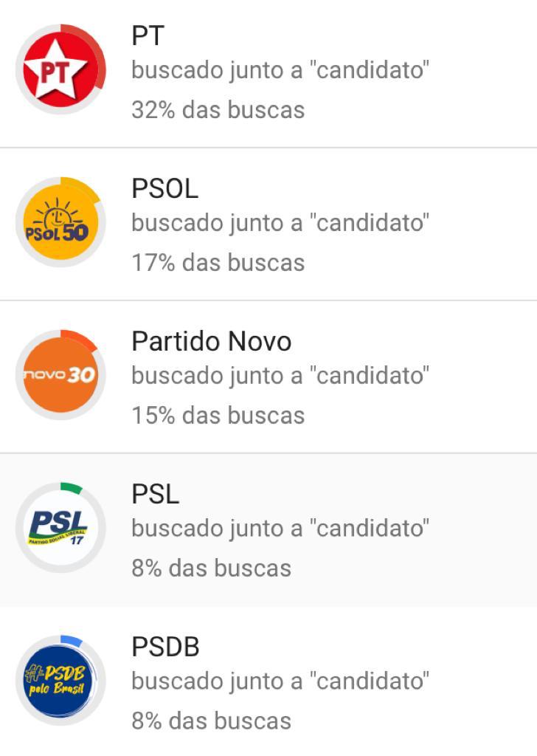537x756 pixels.
Task: Click PSDB's 8% das buscas text
Action: (x=212, y=721)
